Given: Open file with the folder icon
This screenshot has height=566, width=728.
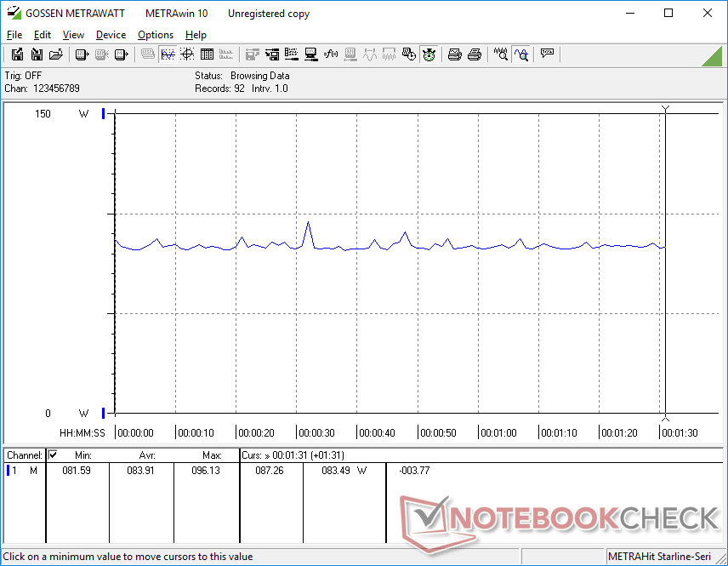Looking at the screenshot, I should (x=56, y=54).
